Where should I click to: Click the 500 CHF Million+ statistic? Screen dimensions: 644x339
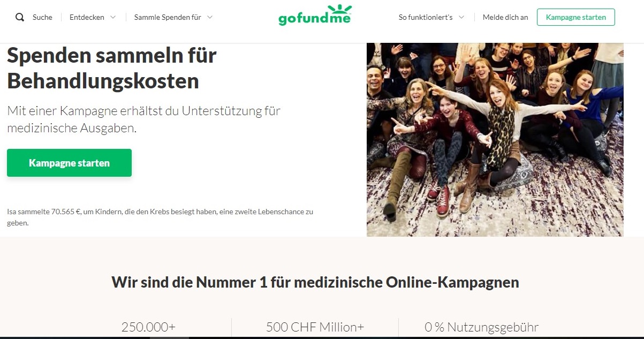pyautogui.click(x=315, y=327)
